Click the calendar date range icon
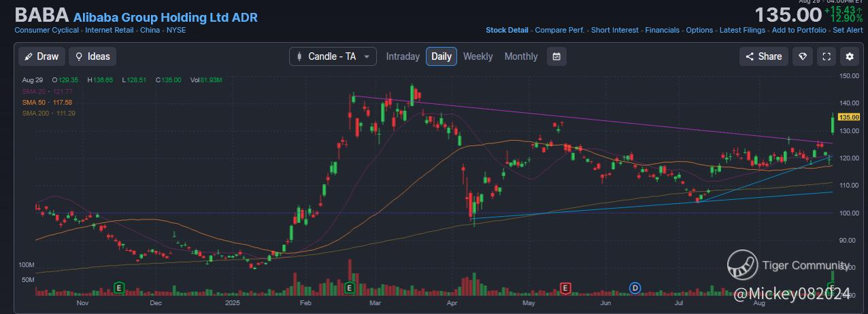 556,56
